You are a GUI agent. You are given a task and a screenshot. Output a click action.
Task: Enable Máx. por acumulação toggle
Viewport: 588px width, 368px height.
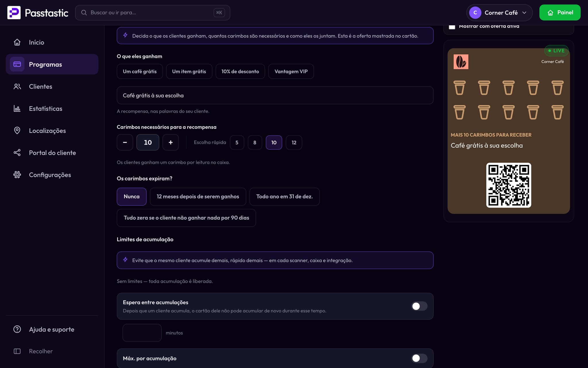coord(419,358)
